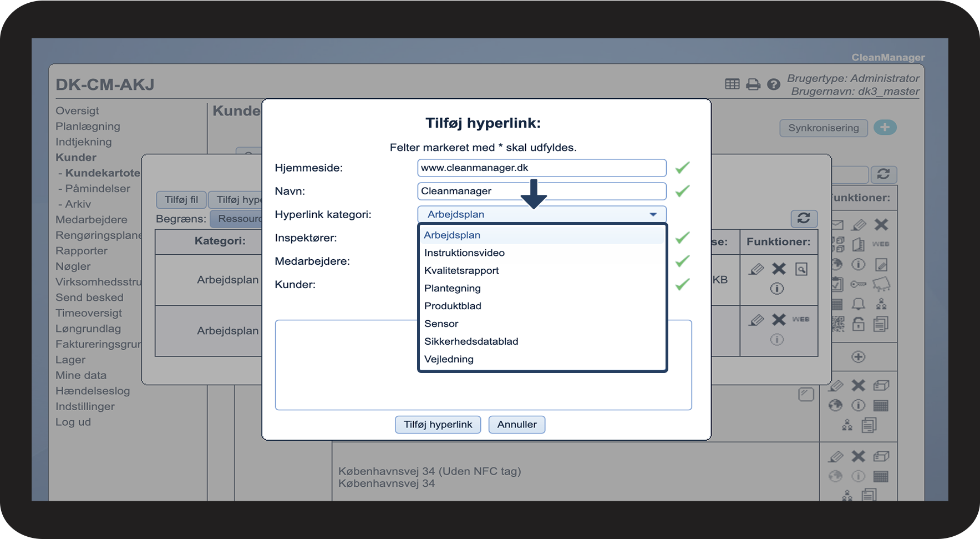980x539 pixels.
Task: Preview the file using the magnifier icon
Action: [801, 269]
